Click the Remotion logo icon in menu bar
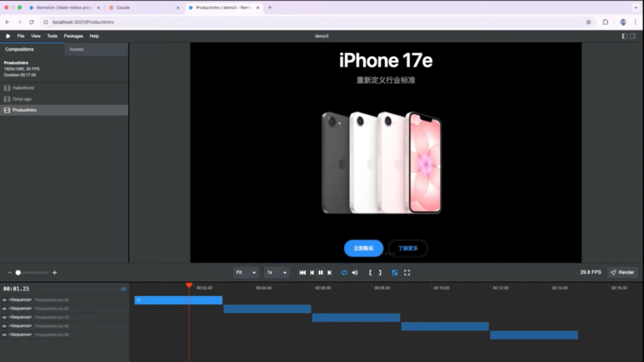644x362 pixels. 8,36
